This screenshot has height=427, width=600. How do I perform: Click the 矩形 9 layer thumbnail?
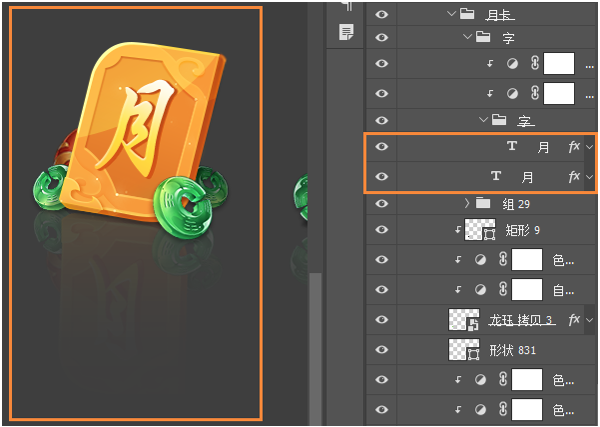click(480, 230)
